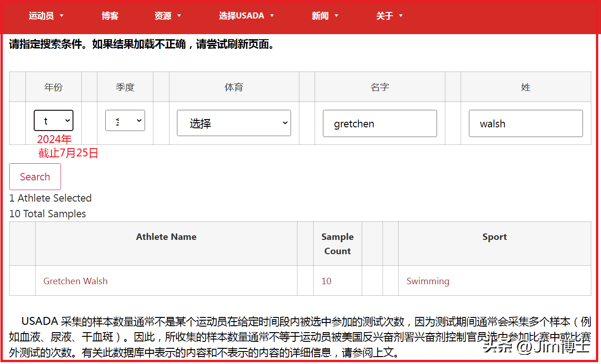This screenshot has width=601, height=364.
Task: Click the arrow next to 资源
Action: pos(179,16)
